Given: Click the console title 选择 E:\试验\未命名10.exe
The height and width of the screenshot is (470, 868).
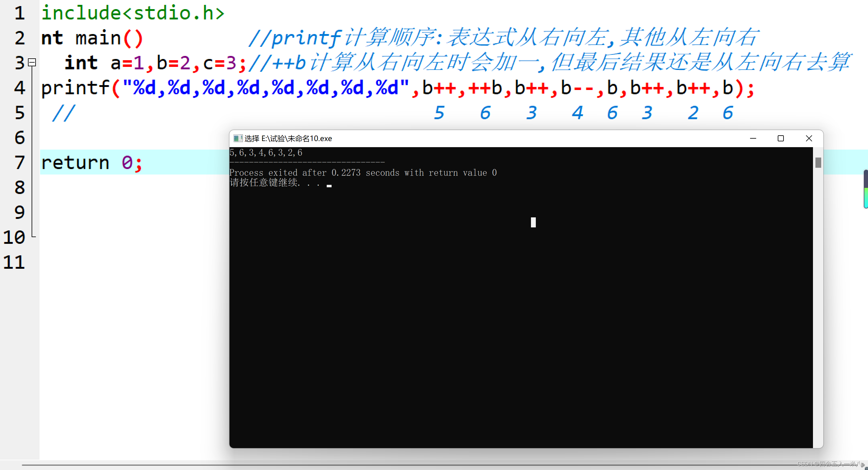Looking at the screenshot, I should 288,138.
